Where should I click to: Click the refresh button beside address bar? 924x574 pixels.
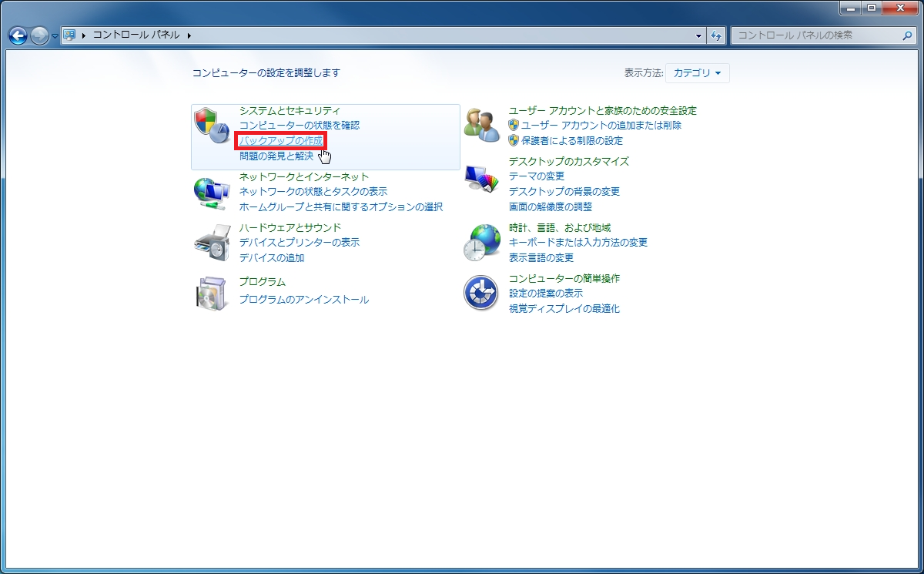point(717,35)
